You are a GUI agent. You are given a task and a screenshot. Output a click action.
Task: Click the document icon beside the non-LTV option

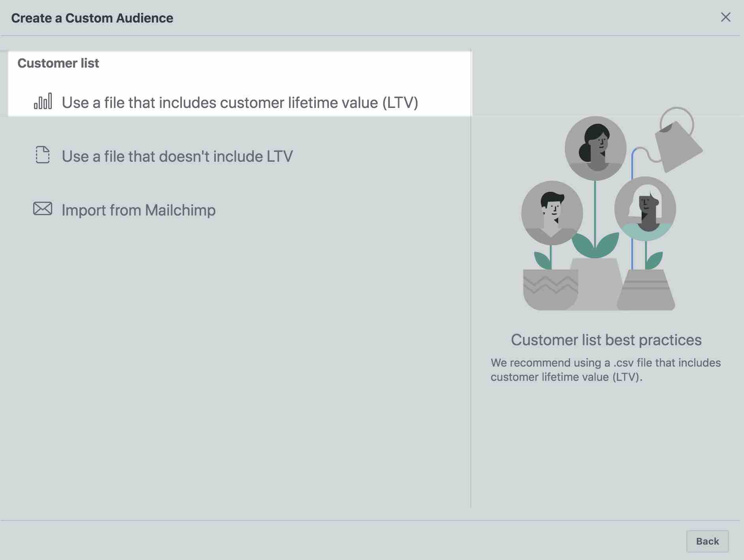(43, 155)
